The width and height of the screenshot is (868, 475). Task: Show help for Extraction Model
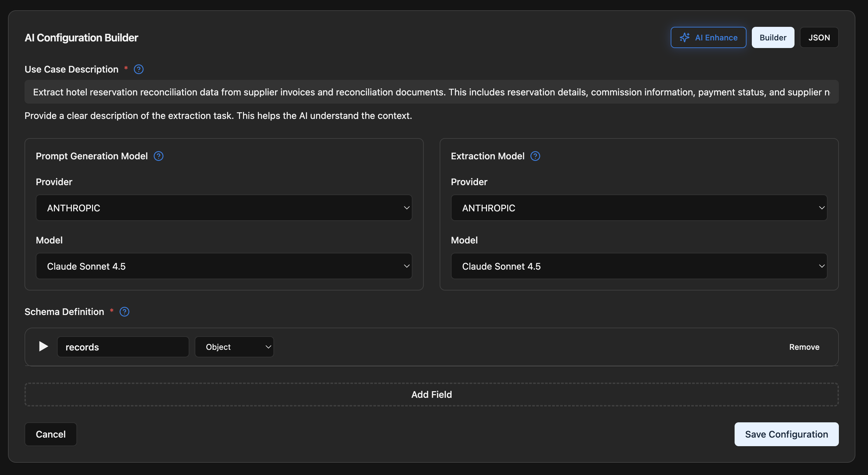(x=535, y=156)
